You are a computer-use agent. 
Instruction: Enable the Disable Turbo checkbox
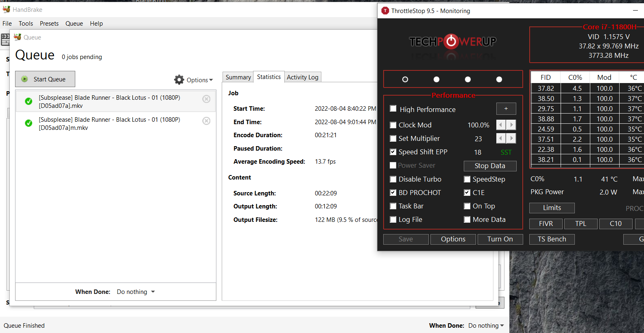coord(393,179)
